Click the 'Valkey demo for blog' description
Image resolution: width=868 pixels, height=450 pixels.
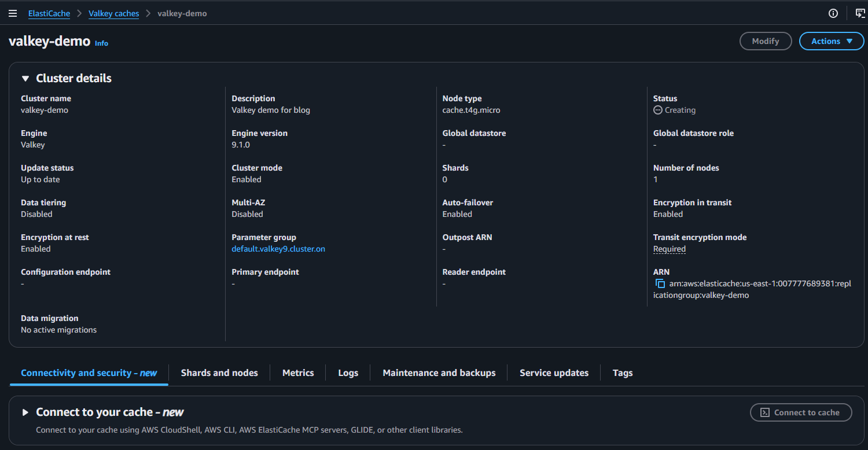[x=271, y=110]
